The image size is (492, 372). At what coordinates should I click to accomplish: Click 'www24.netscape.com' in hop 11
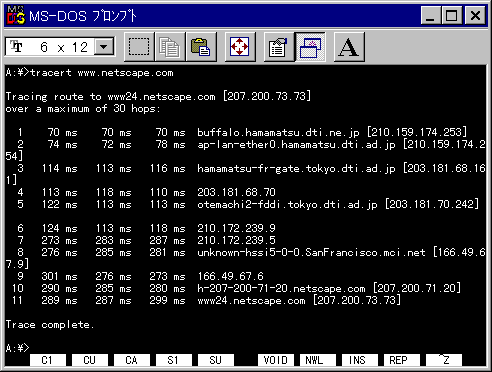(251, 300)
